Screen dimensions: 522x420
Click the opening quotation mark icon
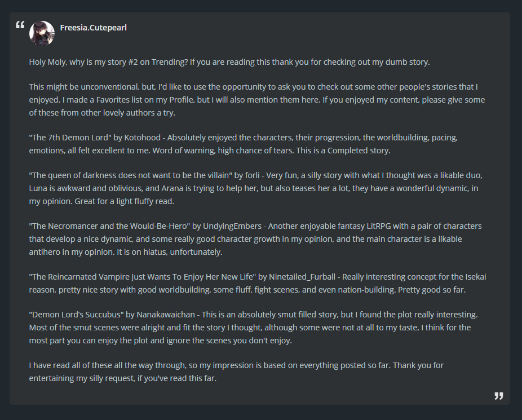20,25
